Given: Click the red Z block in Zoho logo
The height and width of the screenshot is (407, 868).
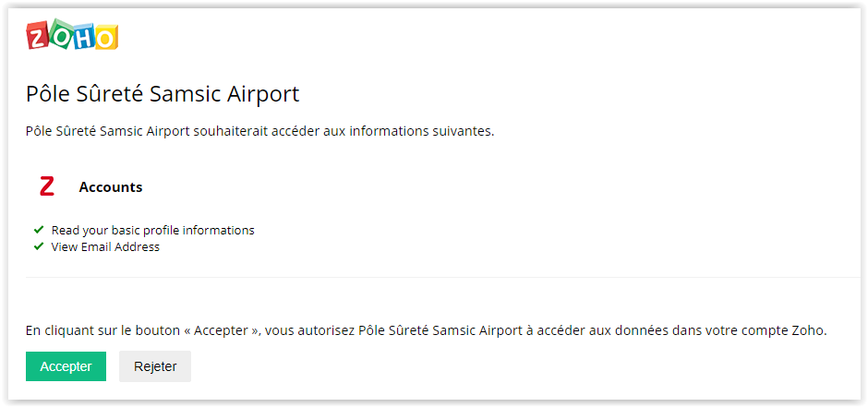Looking at the screenshot, I should [x=38, y=36].
